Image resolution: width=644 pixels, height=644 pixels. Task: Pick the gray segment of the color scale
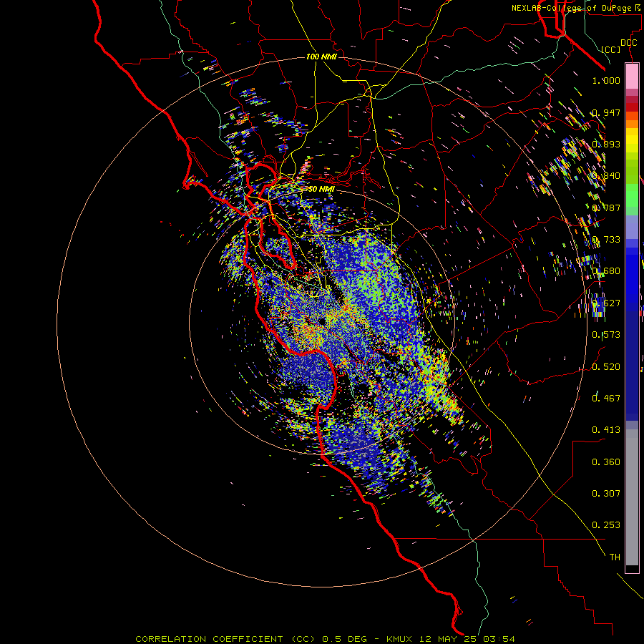pos(632,497)
